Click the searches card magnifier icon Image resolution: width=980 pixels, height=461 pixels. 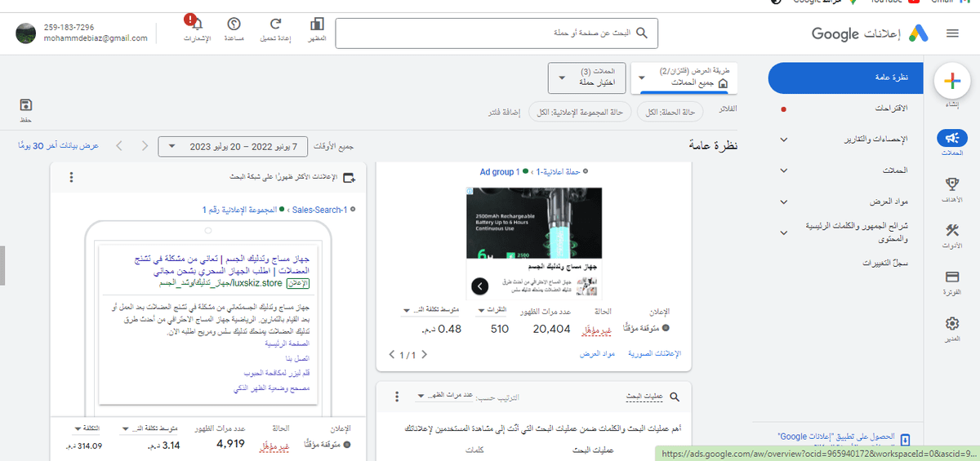pos(675,397)
